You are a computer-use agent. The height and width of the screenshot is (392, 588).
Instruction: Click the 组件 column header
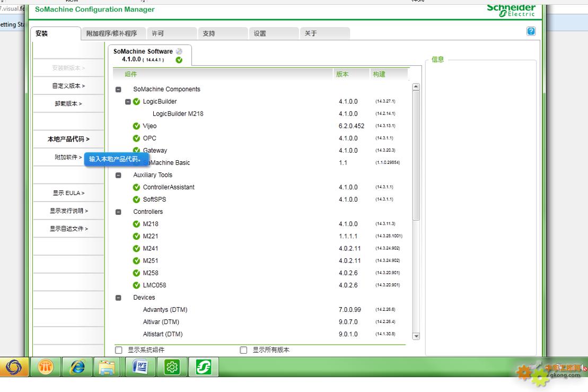coord(223,74)
